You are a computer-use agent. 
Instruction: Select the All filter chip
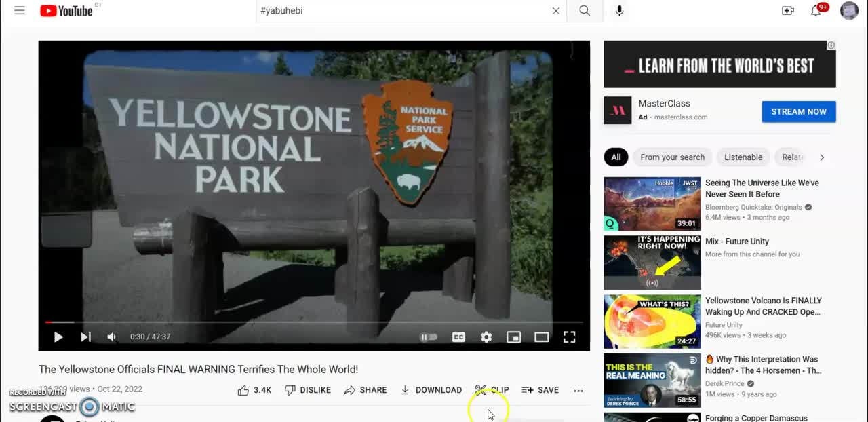[616, 157]
